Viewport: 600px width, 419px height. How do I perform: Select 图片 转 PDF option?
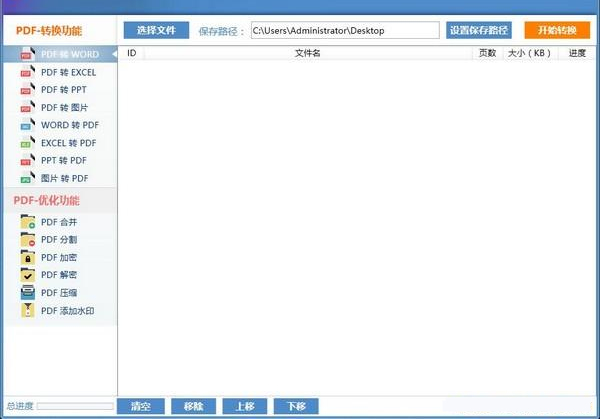click(x=60, y=178)
